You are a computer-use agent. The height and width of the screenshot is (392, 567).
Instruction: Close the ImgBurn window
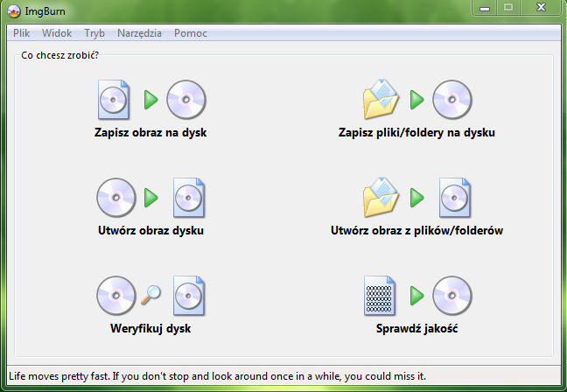[x=541, y=8]
